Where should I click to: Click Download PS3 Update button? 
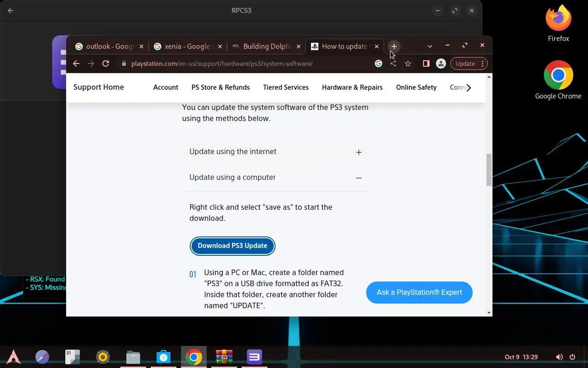pos(232,246)
